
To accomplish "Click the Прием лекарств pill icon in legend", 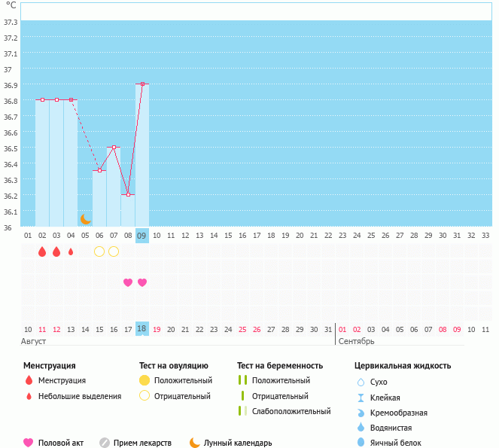I will [105, 443].
